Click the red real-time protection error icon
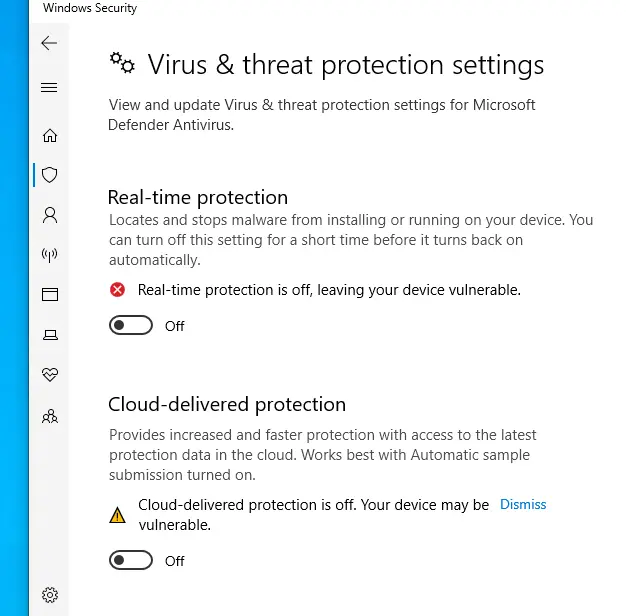Screen dimensions: 626x616 coord(118,290)
